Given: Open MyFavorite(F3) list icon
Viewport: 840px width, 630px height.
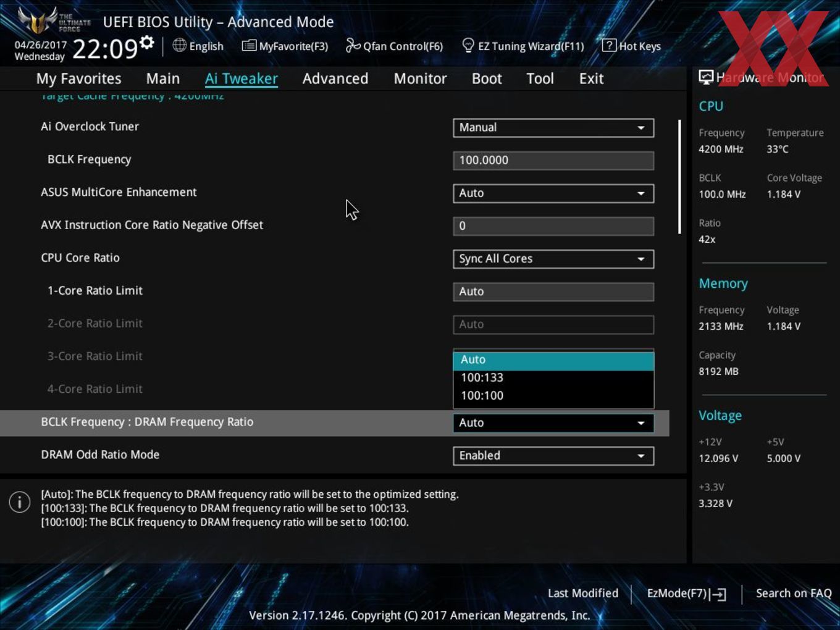Looking at the screenshot, I should 249,46.
